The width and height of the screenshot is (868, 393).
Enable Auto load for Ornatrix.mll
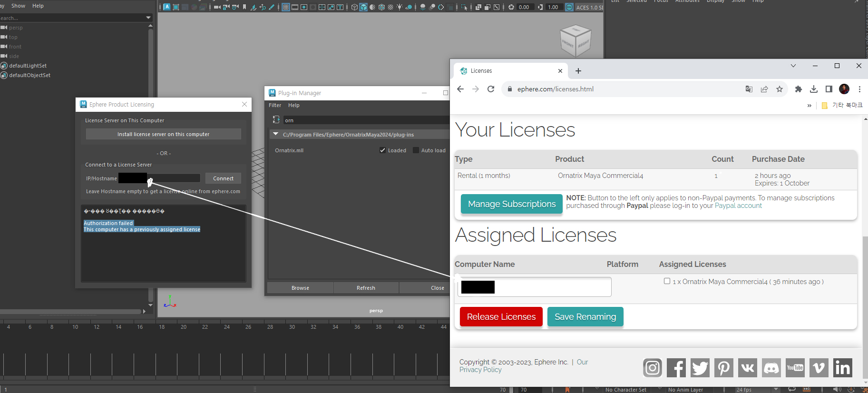coord(416,150)
